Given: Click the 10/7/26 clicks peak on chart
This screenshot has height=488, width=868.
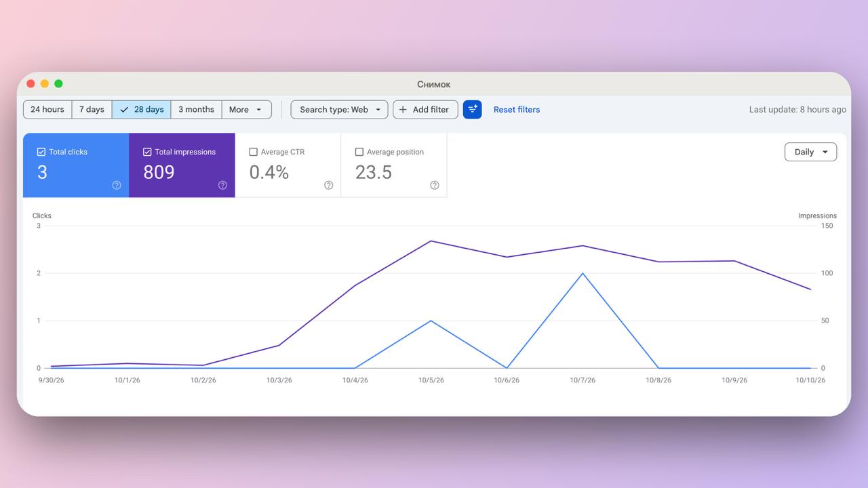Looking at the screenshot, I should click(x=583, y=273).
